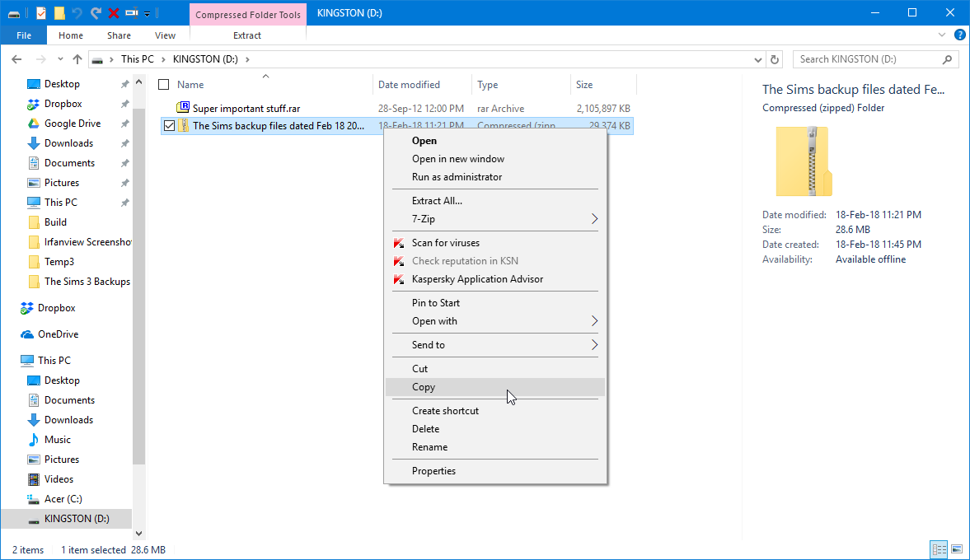970x560 pixels.
Task: Open Google Drive in navigation pane
Action: pyautogui.click(x=73, y=124)
